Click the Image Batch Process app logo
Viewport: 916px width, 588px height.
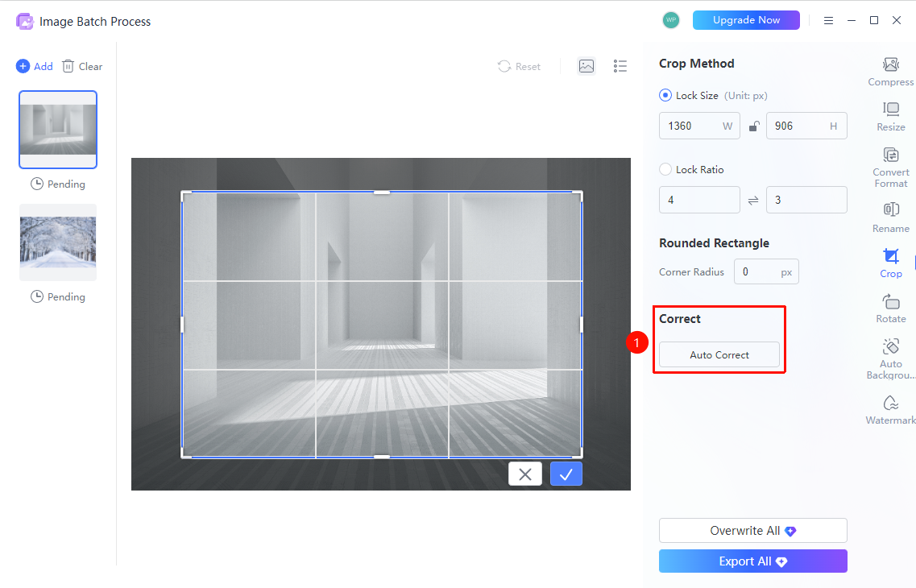click(x=24, y=22)
